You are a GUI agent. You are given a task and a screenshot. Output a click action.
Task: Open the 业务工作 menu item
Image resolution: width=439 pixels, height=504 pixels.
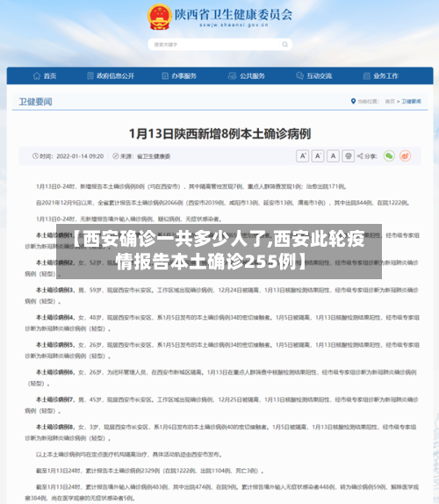click(x=380, y=76)
